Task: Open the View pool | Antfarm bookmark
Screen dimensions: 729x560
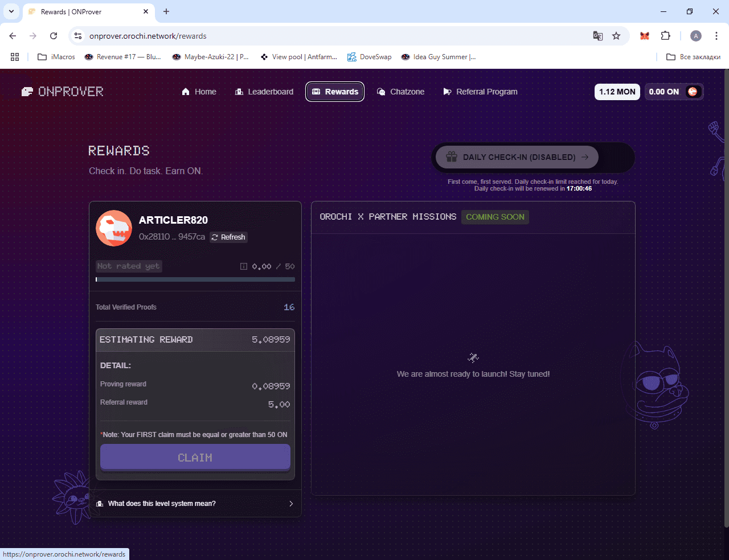Action: click(x=299, y=57)
